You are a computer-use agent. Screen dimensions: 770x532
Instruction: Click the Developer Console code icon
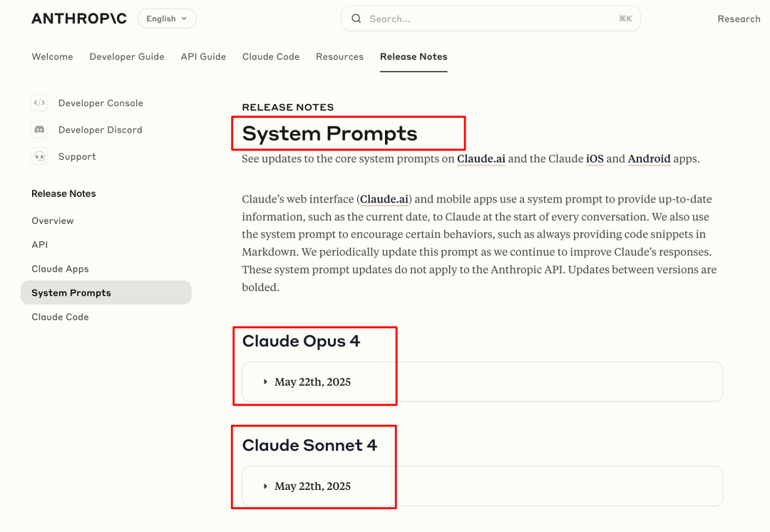click(x=39, y=103)
